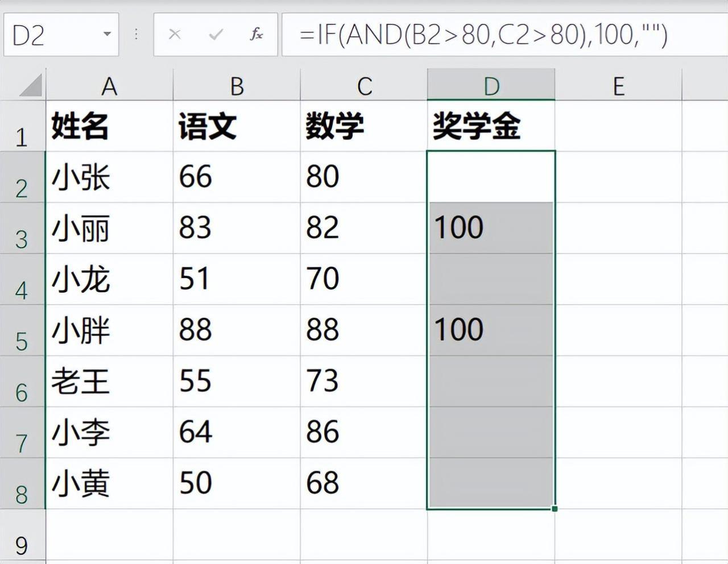
Task: Select row 6 header
Action: click(x=22, y=381)
